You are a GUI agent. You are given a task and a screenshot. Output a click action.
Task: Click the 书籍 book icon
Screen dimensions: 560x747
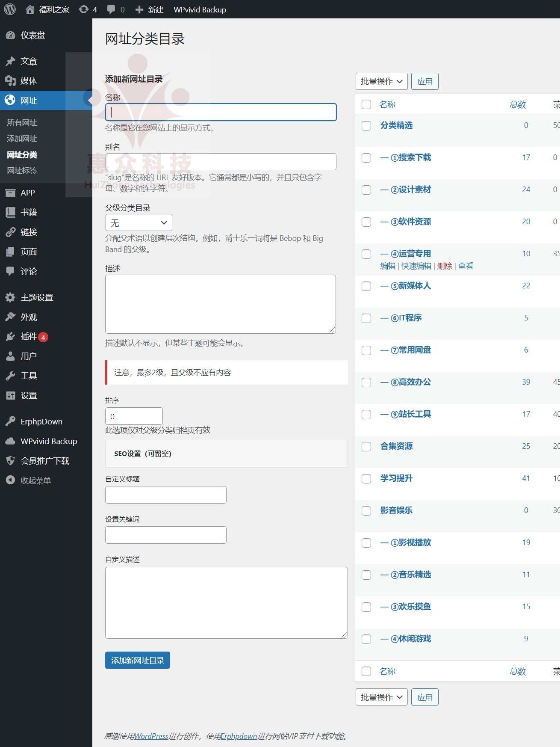coord(10,212)
